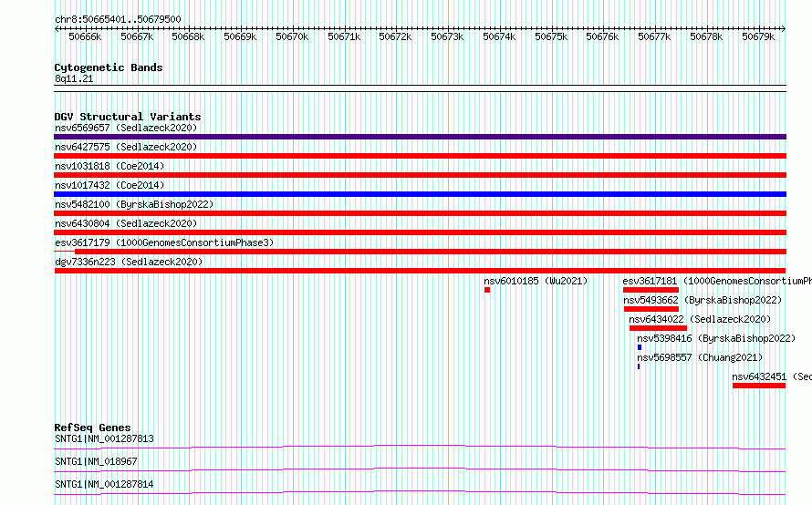Viewport: 812px width, 505px height.
Task: Open variant nsv5482100 (ByrskaBishop2022) label
Action: [x=134, y=204]
